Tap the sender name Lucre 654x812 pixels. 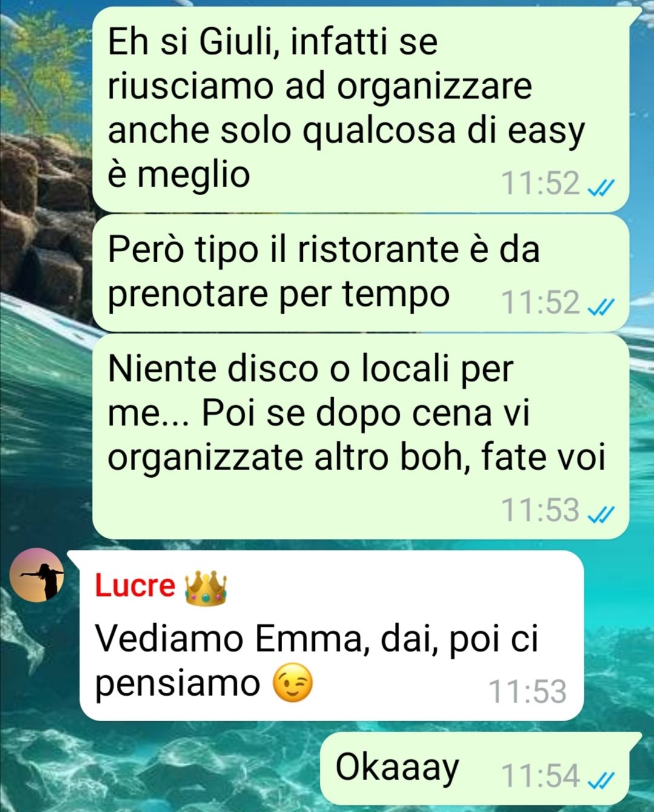[x=134, y=586]
